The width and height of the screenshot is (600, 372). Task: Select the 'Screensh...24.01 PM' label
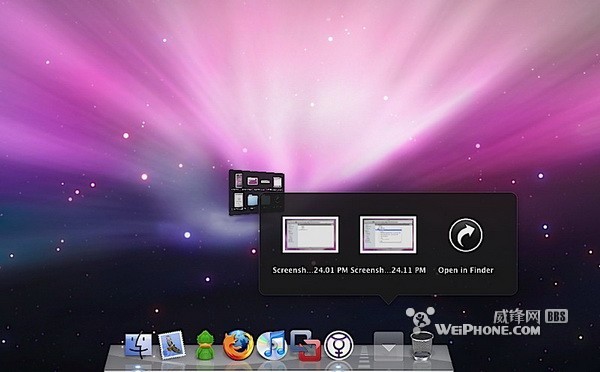pyautogui.click(x=310, y=270)
